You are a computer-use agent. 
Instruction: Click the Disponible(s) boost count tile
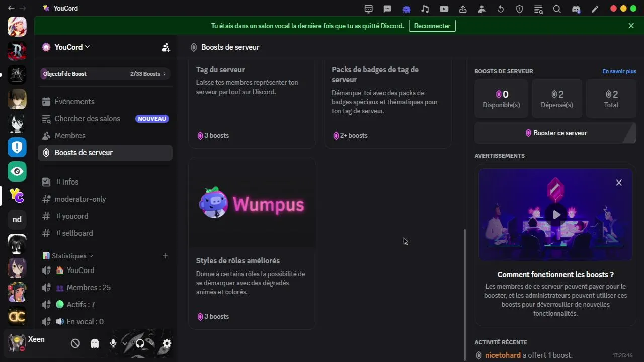pos(502,99)
